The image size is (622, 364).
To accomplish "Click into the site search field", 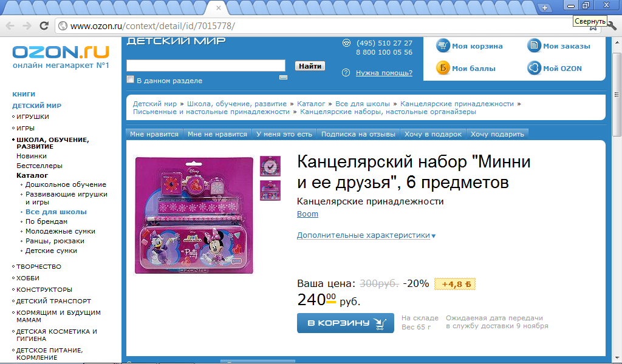I will (x=206, y=66).
